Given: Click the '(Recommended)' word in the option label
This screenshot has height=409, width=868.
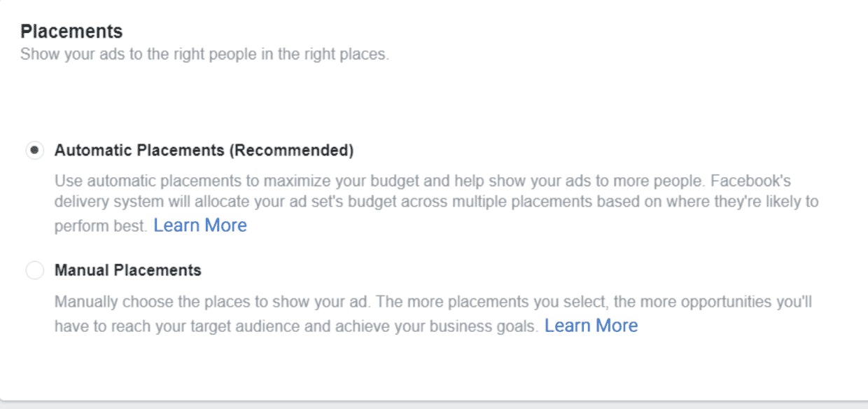Looking at the screenshot, I should pos(292,151).
